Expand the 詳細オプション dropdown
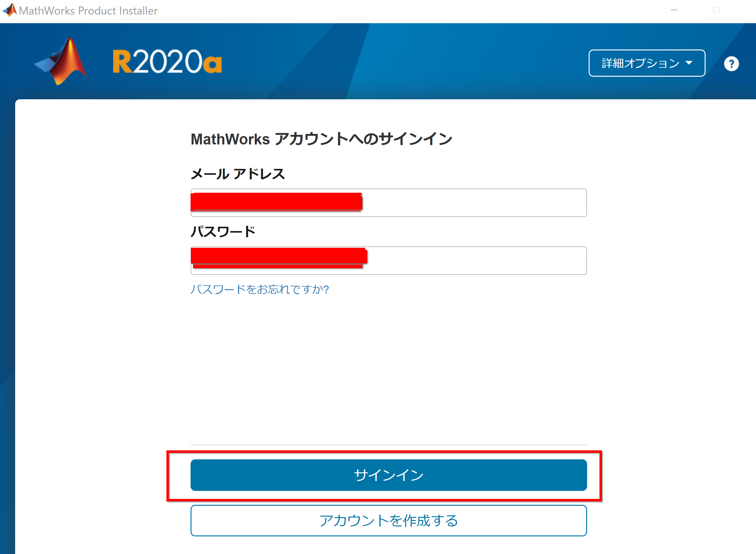The image size is (756, 554). (647, 63)
